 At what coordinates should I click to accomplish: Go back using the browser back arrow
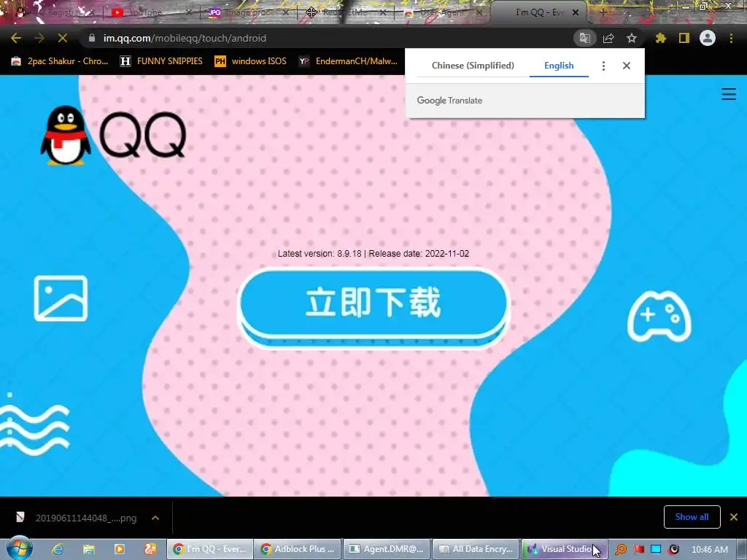click(x=16, y=38)
